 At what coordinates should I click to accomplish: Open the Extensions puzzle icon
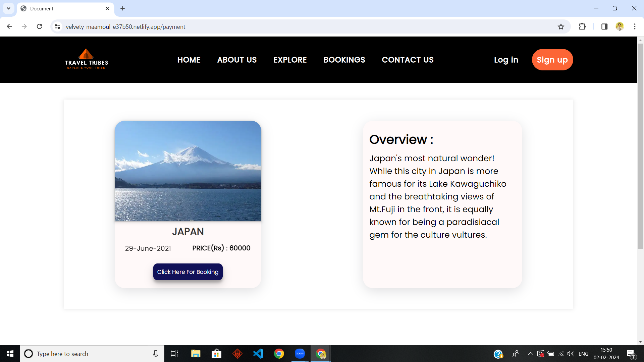582,26
